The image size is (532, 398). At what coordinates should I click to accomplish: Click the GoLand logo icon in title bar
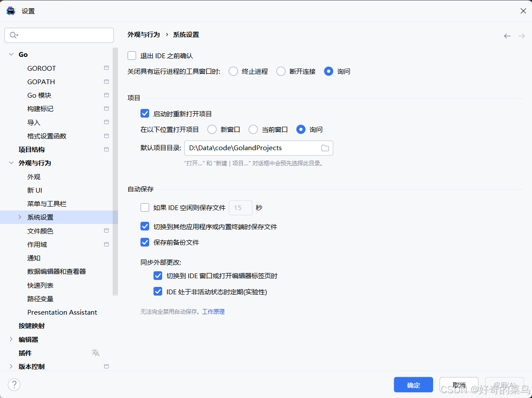pyautogui.click(x=11, y=11)
